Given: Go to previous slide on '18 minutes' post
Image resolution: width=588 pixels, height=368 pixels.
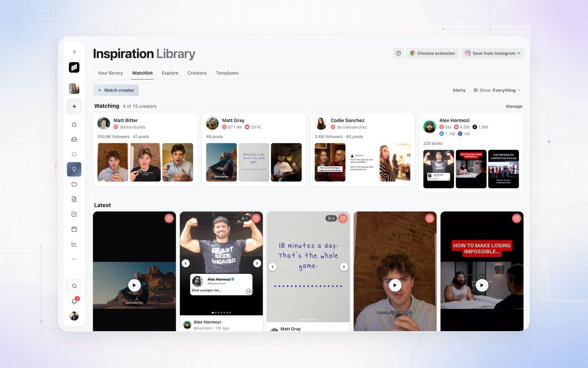Looking at the screenshot, I should tap(273, 267).
